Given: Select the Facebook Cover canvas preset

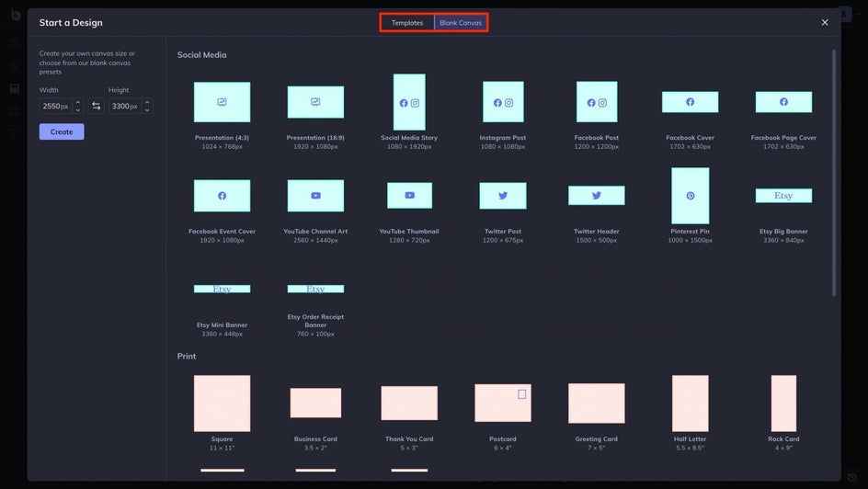Looking at the screenshot, I should coord(690,102).
